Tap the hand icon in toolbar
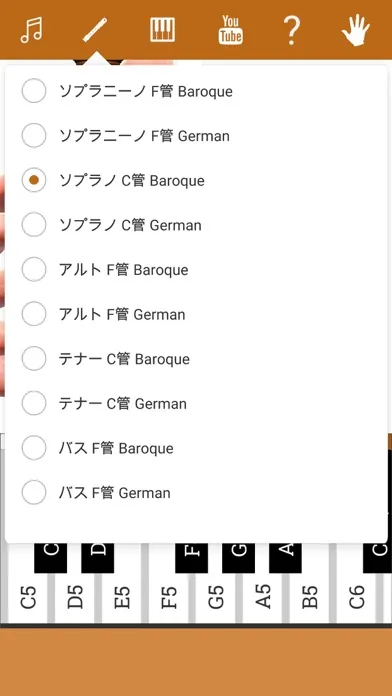 [x=356, y=30]
